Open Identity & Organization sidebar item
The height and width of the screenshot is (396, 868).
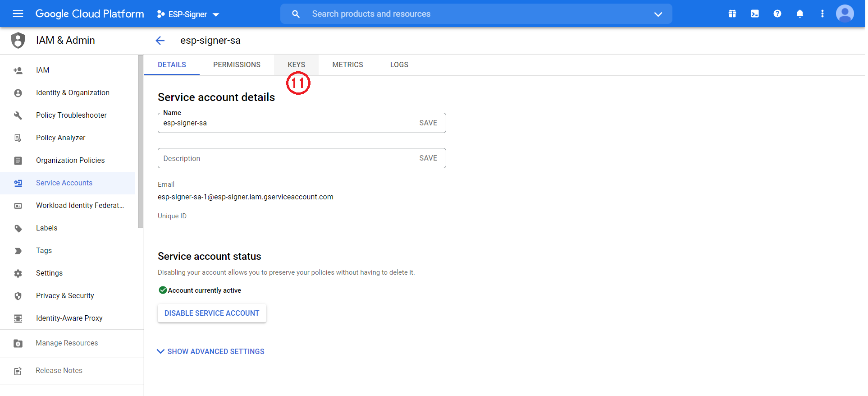click(x=68, y=93)
